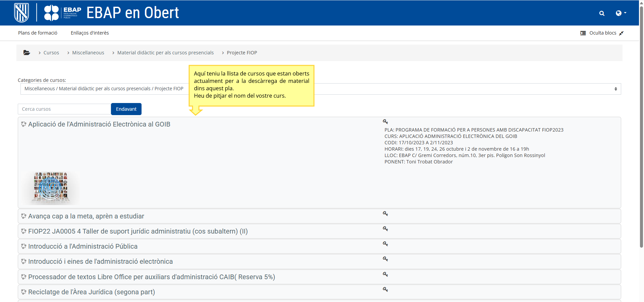The width and height of the screenshot is (644, 302).
Task: Click the key icon for Aplicació de l'Administració Electrònica
Action: (385, 122)
